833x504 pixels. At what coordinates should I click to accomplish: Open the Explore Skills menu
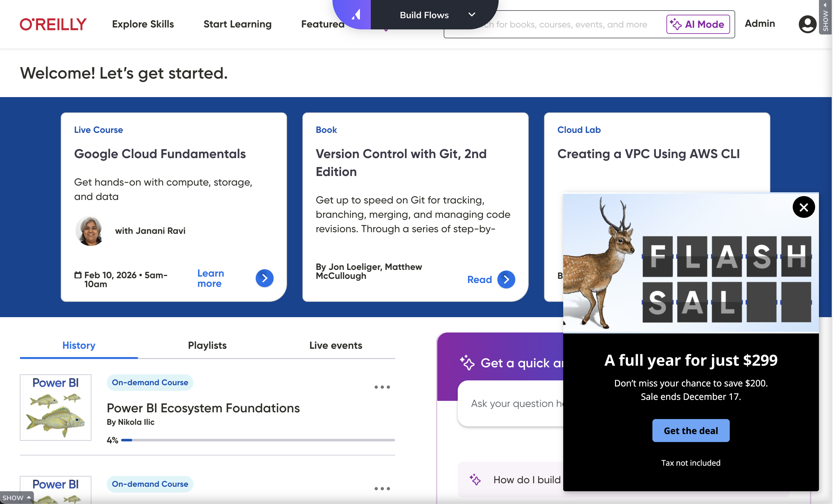pos(143,24)
